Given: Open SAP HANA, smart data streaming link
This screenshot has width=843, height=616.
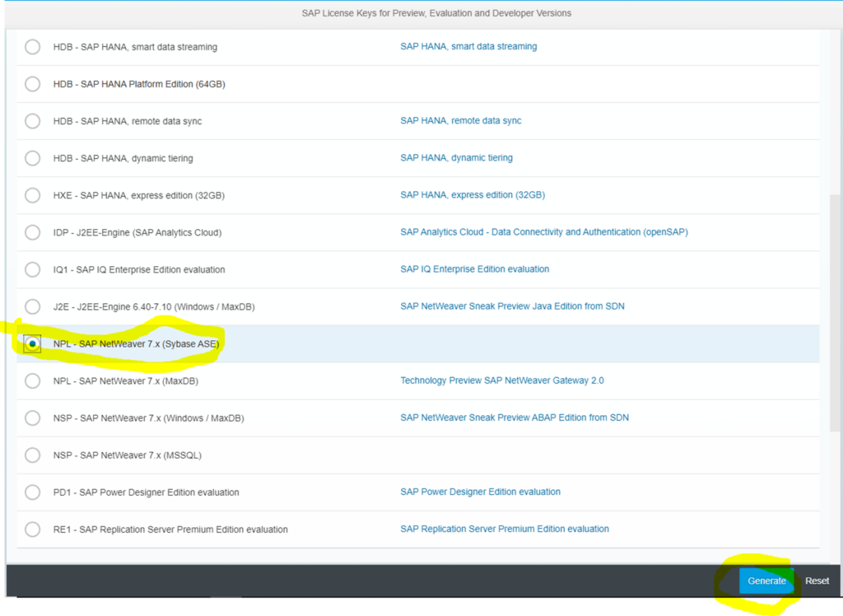Looking at the screenshot, I should click(x=468, y=47).
